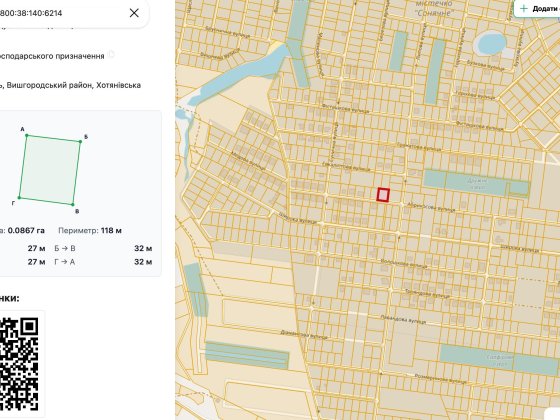Screen dimensions: 560x420
Task: Click the area value 0.0867 га
Action: (x=26, y=230)
